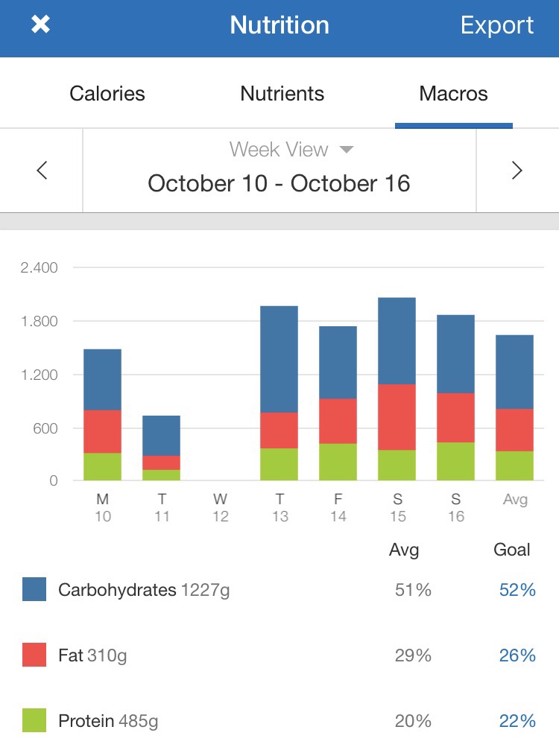The height and width of the screenshot is (756, 559).
Task: Tap the Export button
Action: (496, 25)
